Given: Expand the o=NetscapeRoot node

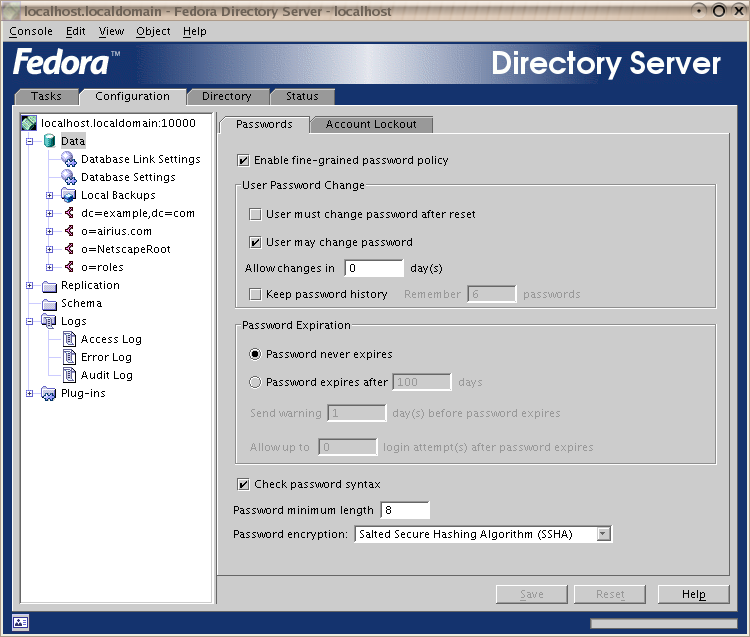Looking at the screenshot, I should (x=49, y=249).
